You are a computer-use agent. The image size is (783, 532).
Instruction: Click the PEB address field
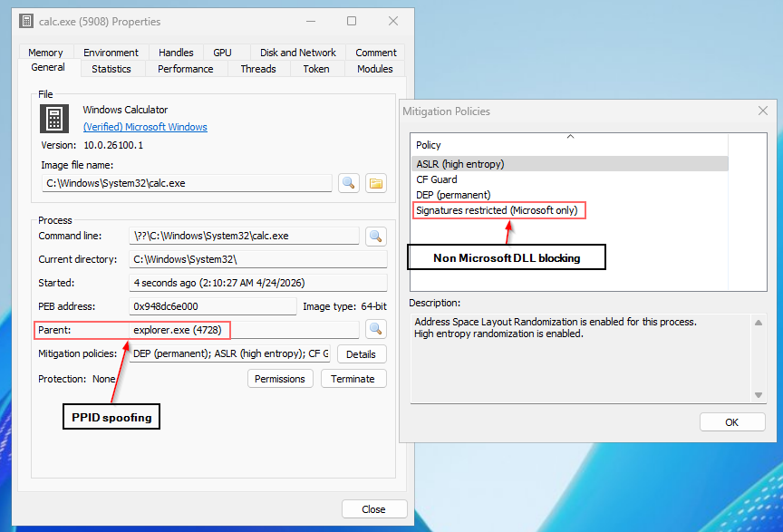tap(213, 306)
